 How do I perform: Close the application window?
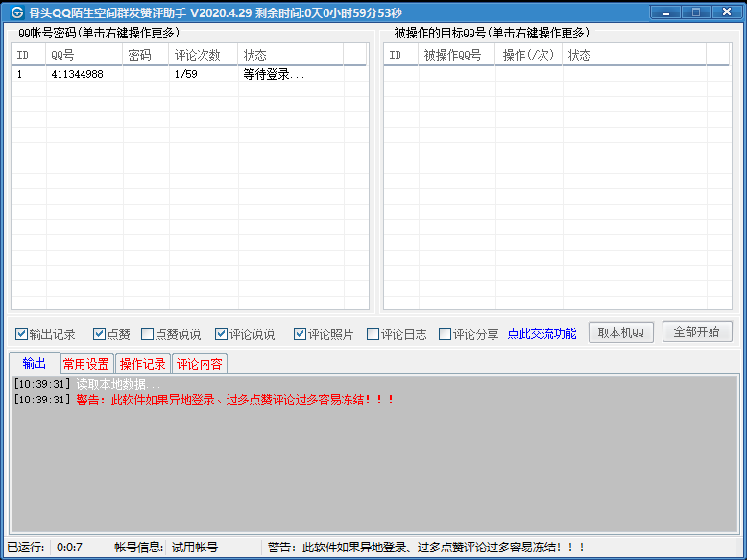[727, 12]
